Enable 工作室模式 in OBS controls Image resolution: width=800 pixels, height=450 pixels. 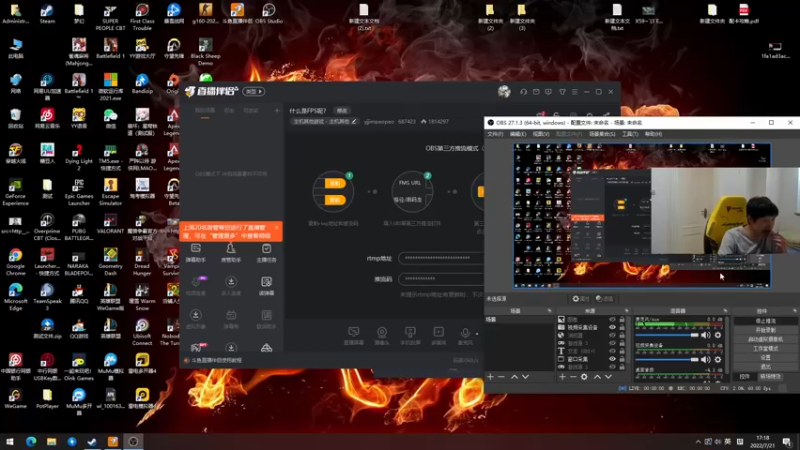(765, 348)
